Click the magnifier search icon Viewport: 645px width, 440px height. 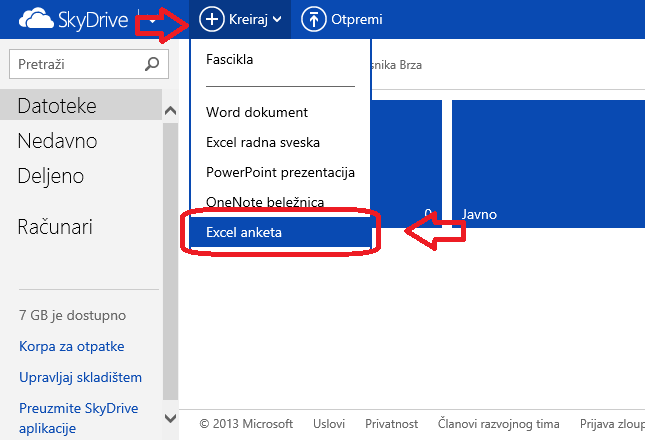click(152, 65)
